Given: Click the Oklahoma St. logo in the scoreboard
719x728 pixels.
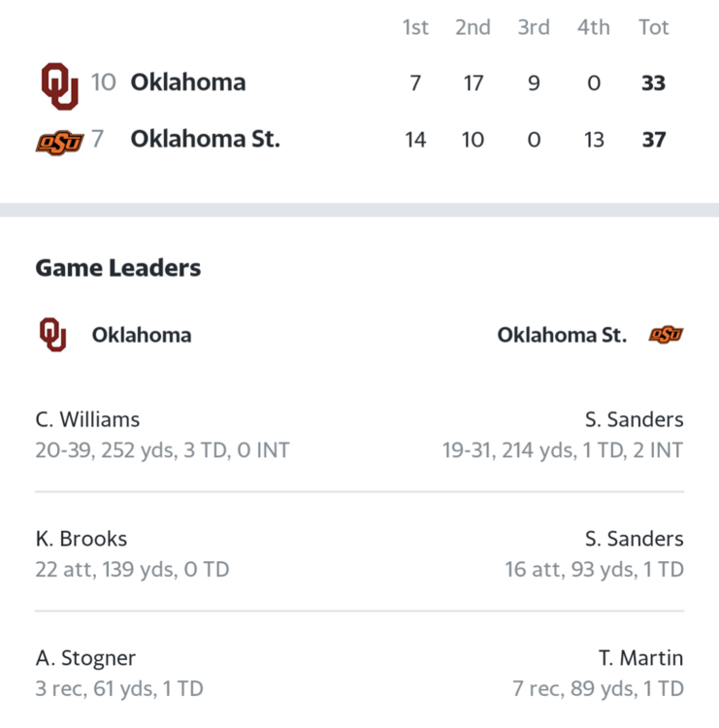Looking at the screenshot, I should (x=60, y=143).
